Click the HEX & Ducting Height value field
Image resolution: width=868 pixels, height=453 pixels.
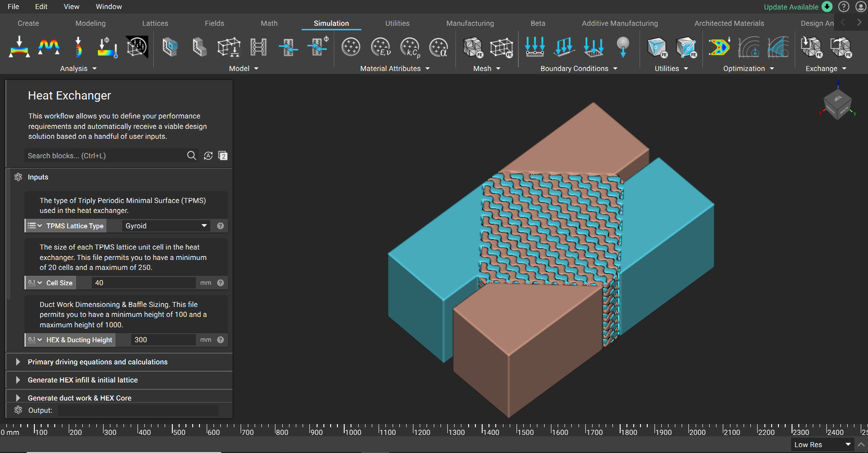click(163, 340)
